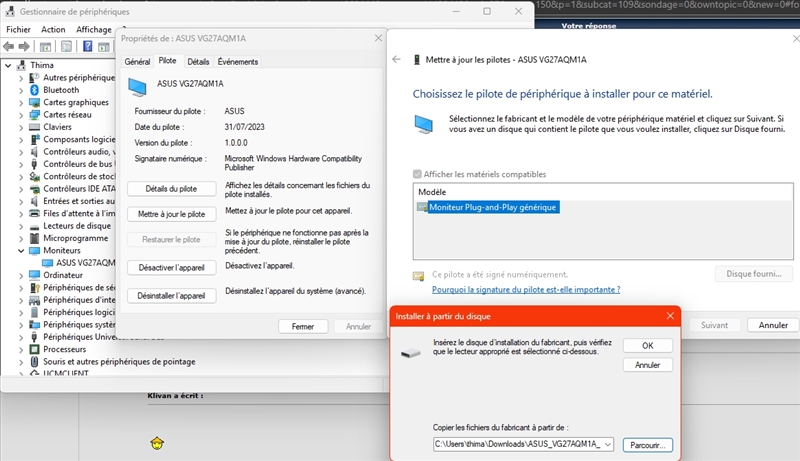This screenshot has width=800, height=461.
Task: Click the signed driver certificate icon
Action: 418,276
